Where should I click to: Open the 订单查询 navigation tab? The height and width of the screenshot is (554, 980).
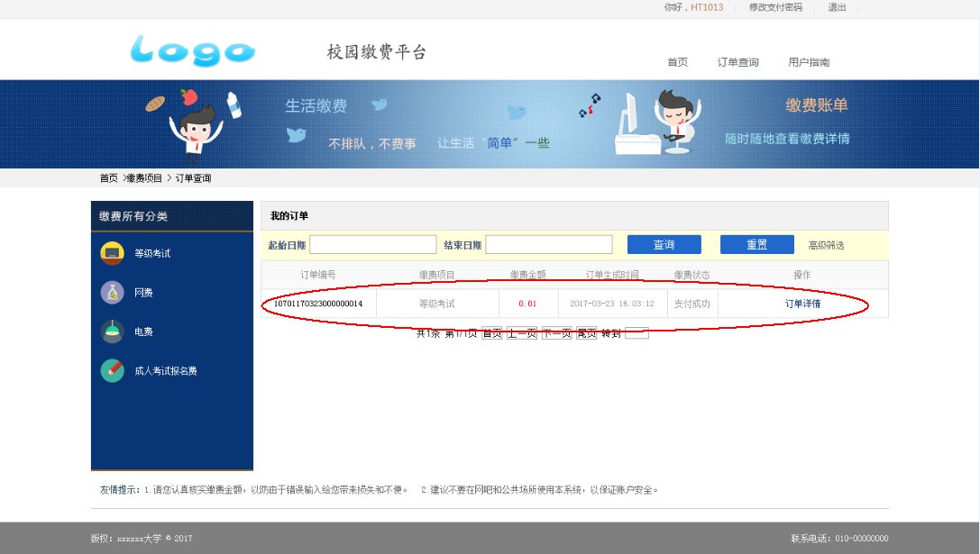pyautogui.click(x=737, y=62)
